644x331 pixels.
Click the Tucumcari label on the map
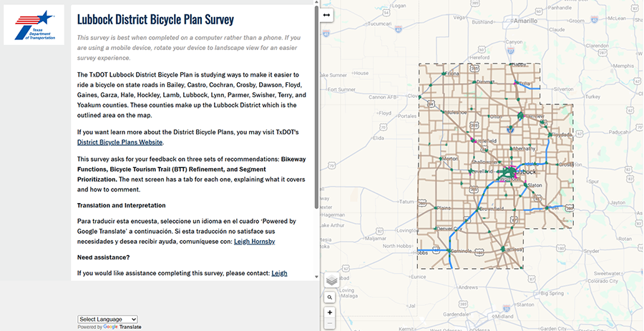(x=381, y=24)
